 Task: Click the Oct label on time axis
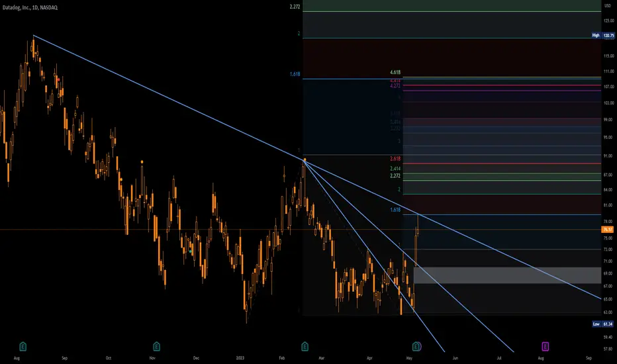point(108,358)
